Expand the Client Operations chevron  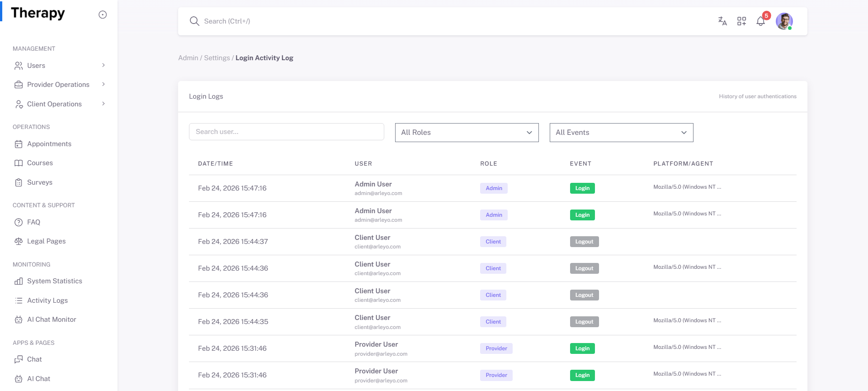click(104, 104)
